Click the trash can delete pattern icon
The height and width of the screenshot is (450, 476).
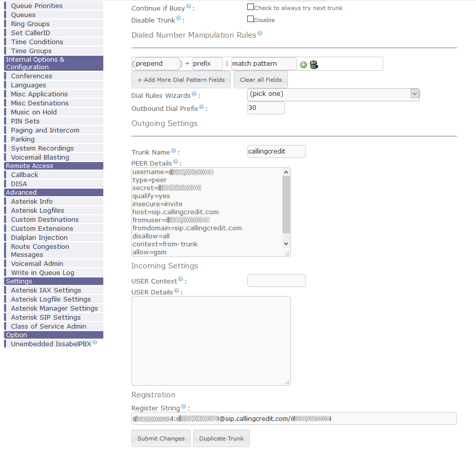pos(314,64)
